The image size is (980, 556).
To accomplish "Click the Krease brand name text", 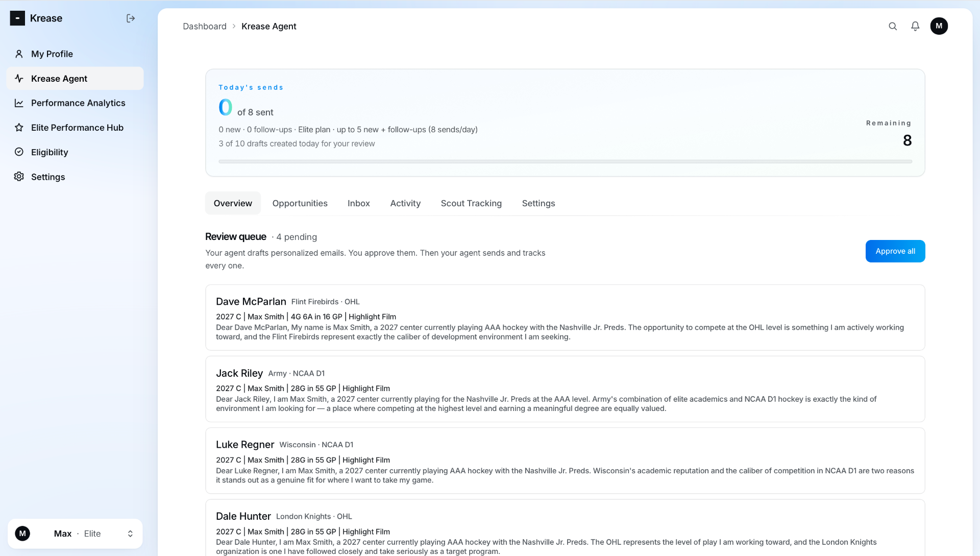I will coord(46,18).
